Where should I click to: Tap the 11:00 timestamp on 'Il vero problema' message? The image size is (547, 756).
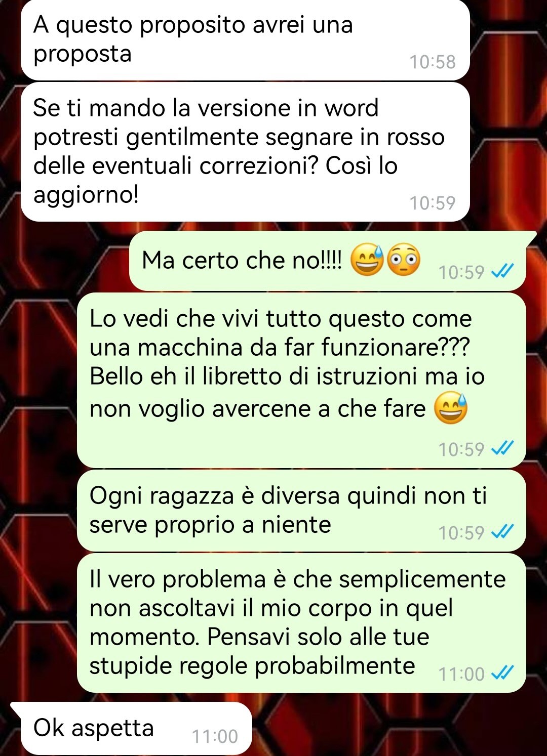click(x=461, y=674)
